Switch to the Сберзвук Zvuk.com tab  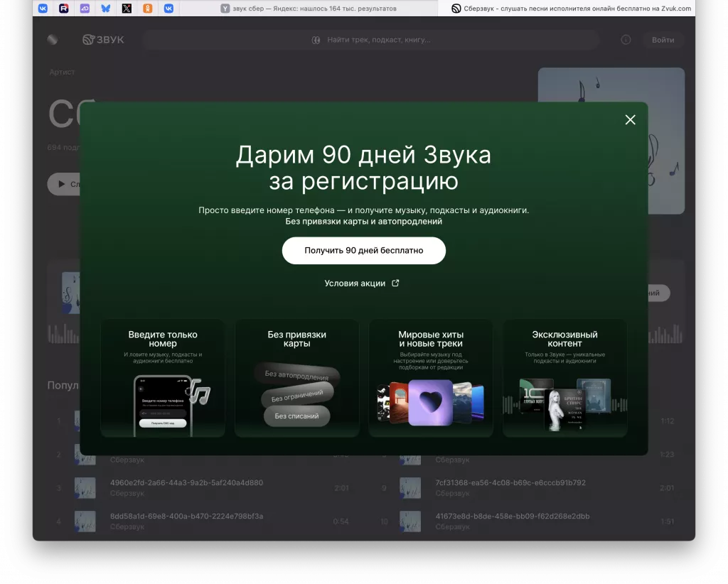coord(569,8)
